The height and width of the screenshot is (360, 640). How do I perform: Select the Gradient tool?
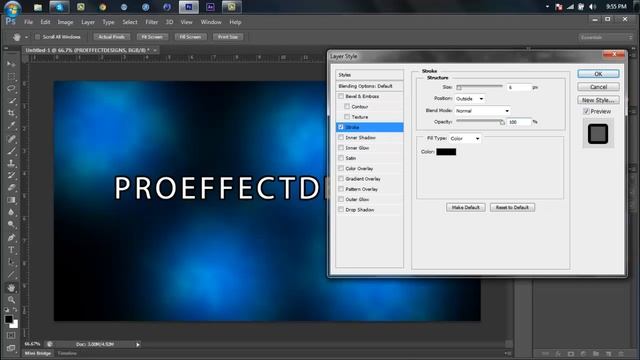tap(11, 200)
